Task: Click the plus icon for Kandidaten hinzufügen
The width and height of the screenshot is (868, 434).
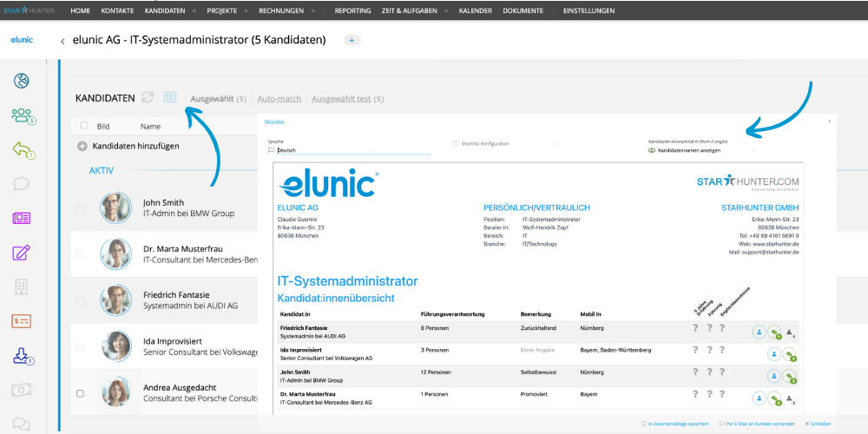Action: (x=82, y=146)
